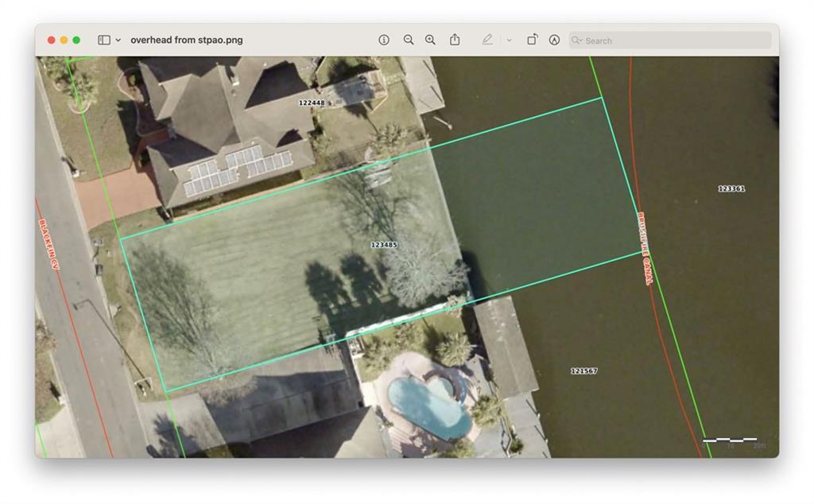Click parcel label 121567 in the canal
The width and height of the screenshot is (814, 504).
click(x=584, y=370)
